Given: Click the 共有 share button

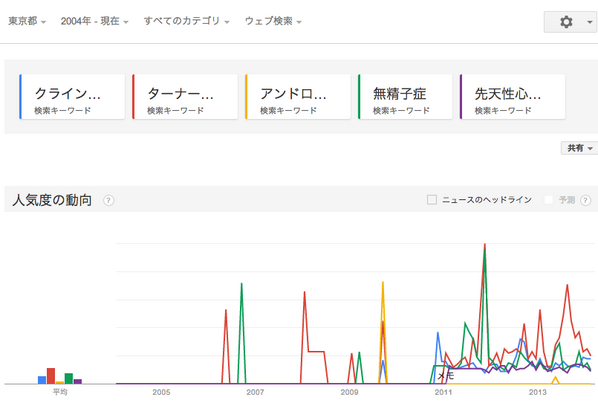Looking at the screenshot, I should tap(579, 148).
